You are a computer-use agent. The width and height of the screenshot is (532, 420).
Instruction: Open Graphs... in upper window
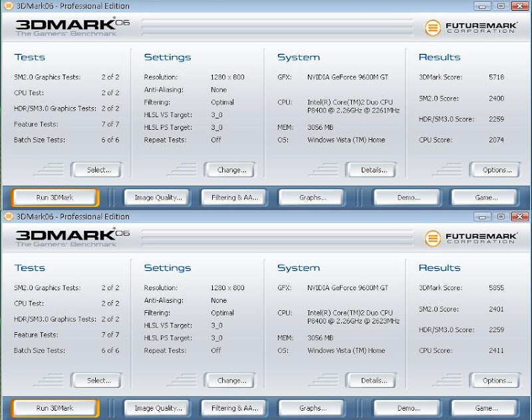click(x=311, y=198)
